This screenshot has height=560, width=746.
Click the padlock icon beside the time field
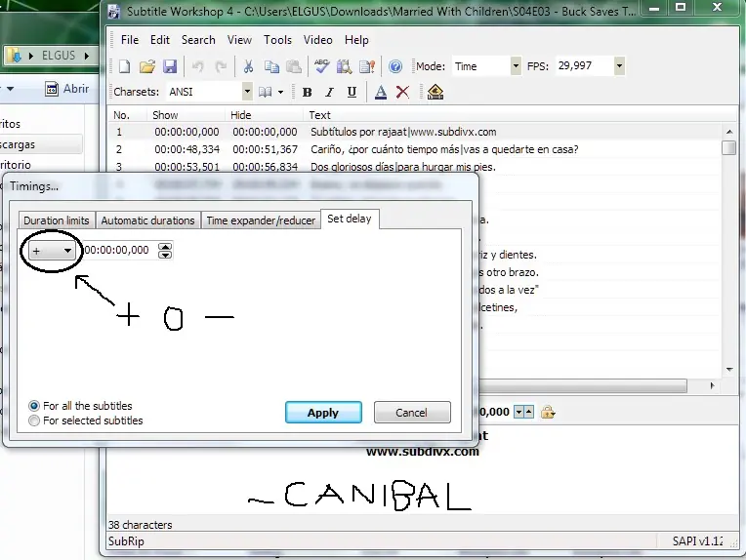[x=548, y=412]
